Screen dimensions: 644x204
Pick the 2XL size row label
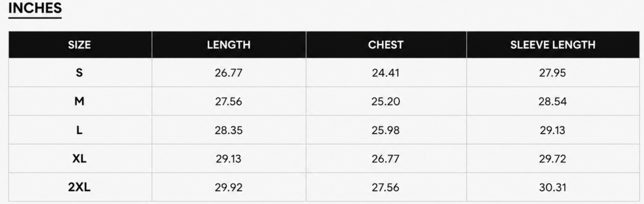point(80,187)
